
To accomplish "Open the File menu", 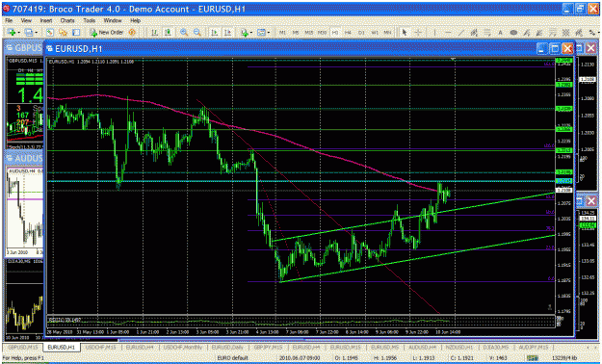I will (9, 20).
